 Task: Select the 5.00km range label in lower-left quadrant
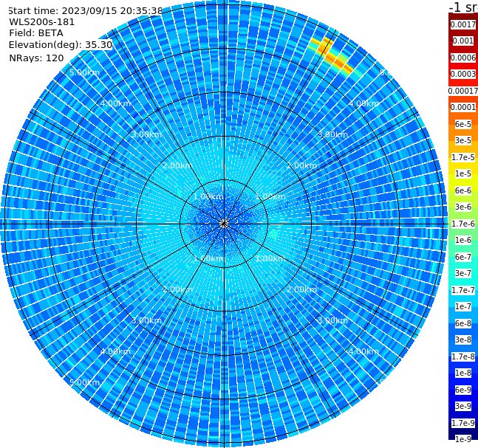coord(84,382)
